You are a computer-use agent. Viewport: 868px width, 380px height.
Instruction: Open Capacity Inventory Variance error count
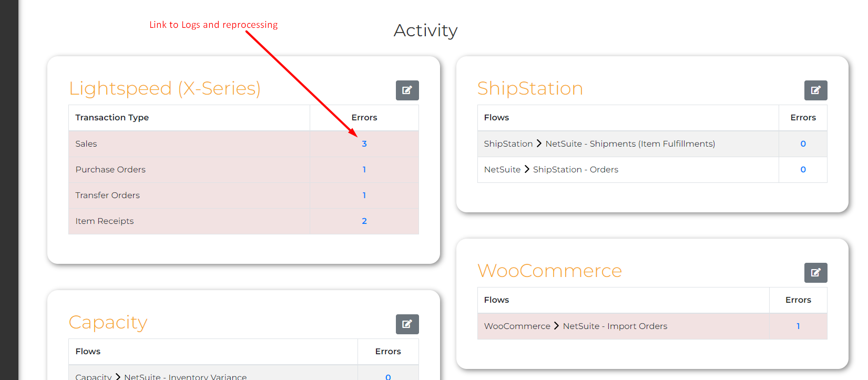(x=388, y=376)
